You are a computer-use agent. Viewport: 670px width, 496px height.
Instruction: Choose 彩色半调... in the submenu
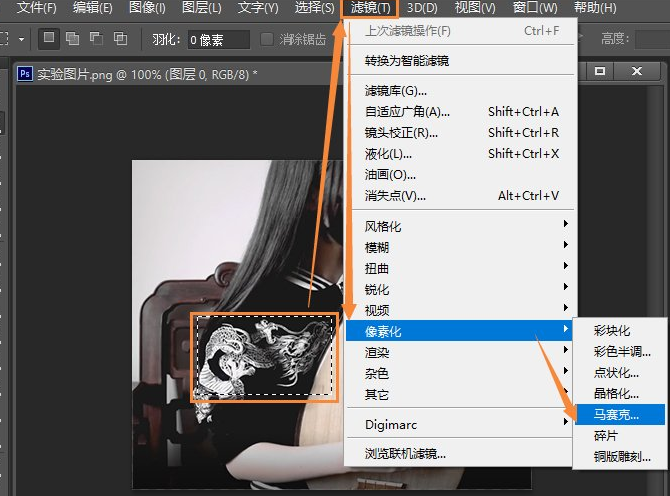click(x=620, y=351)
